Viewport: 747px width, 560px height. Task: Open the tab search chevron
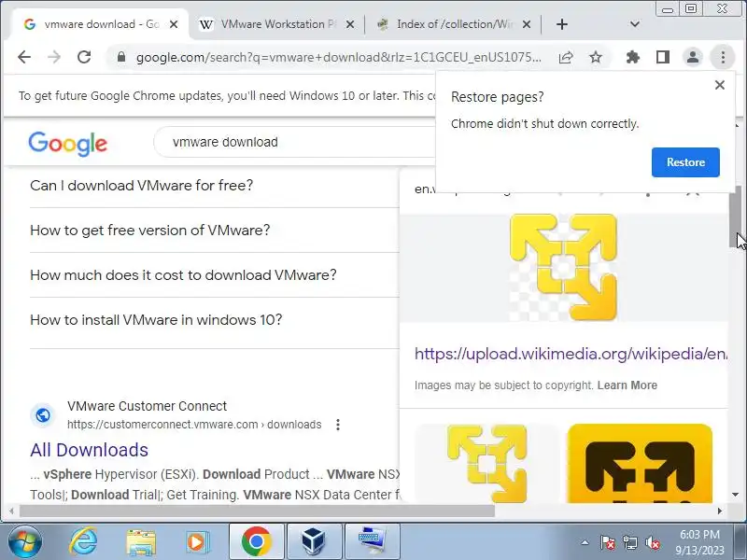tap(635, 24)
